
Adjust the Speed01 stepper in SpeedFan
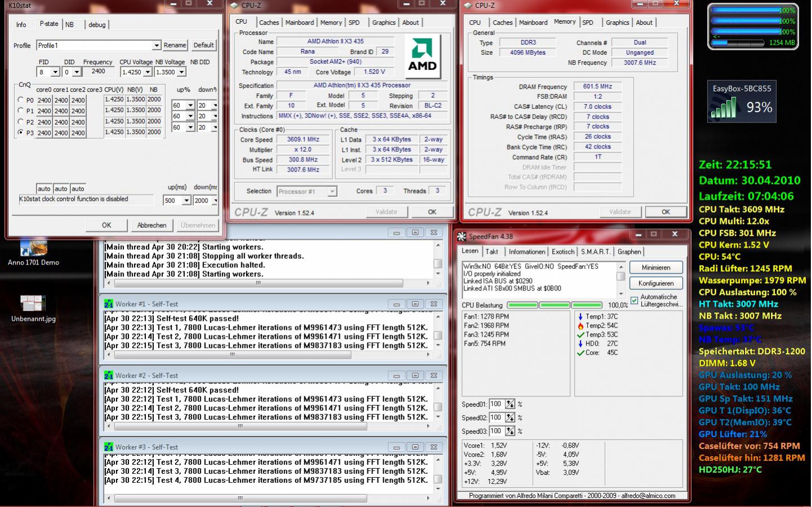(510, 404)
